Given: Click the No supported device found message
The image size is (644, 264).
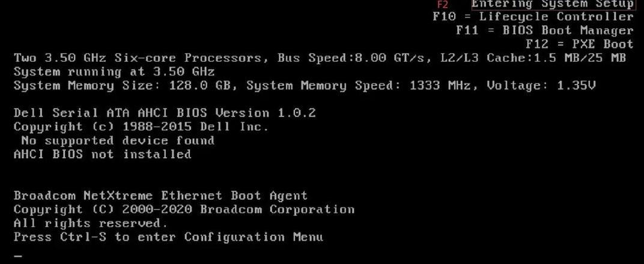Looking at the screenshot, I should click(x=118, y=140).
